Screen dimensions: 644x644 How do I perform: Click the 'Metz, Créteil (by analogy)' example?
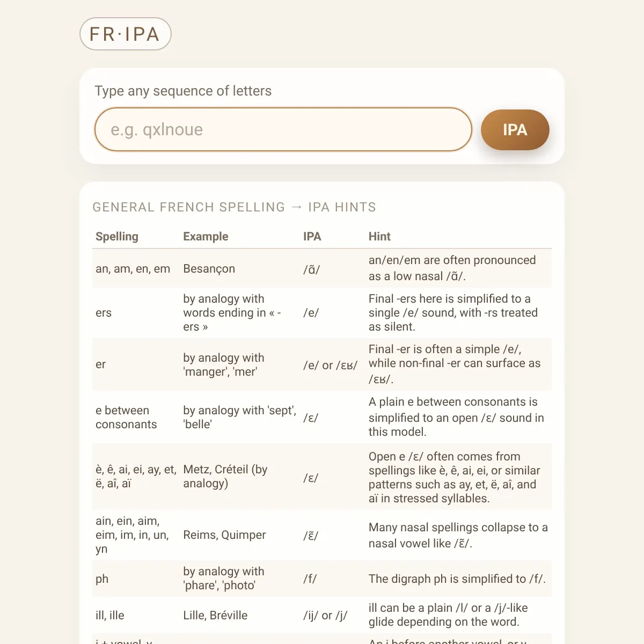[225, 477]
